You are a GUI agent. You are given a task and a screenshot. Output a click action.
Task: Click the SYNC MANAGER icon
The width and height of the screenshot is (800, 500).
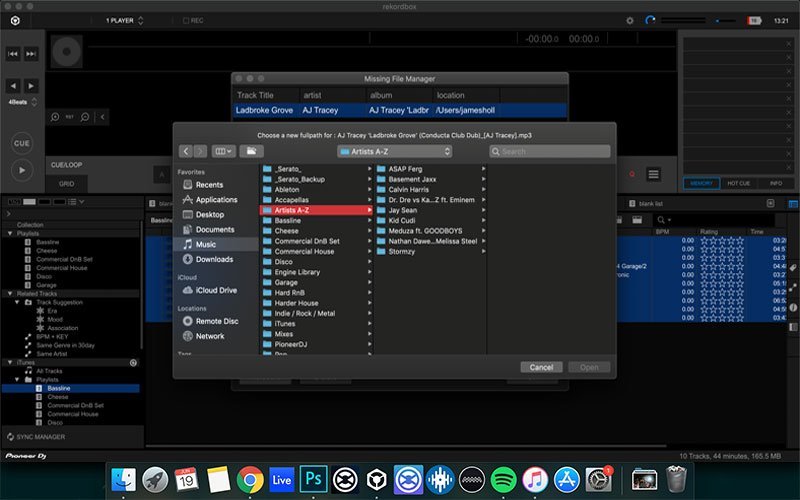coord(9,437)
